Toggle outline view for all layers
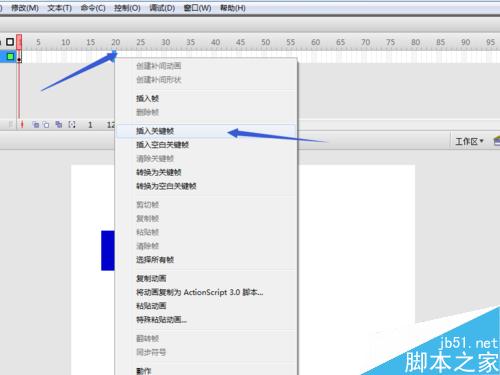This screenshot has height=375, width=500. 10,42
